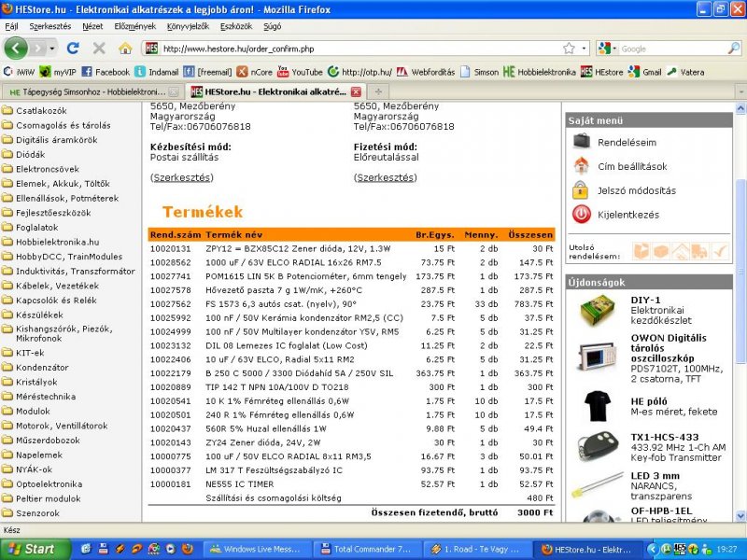
Task: Click the Google search magnifier icon
Action: click(x=734, y=49)
